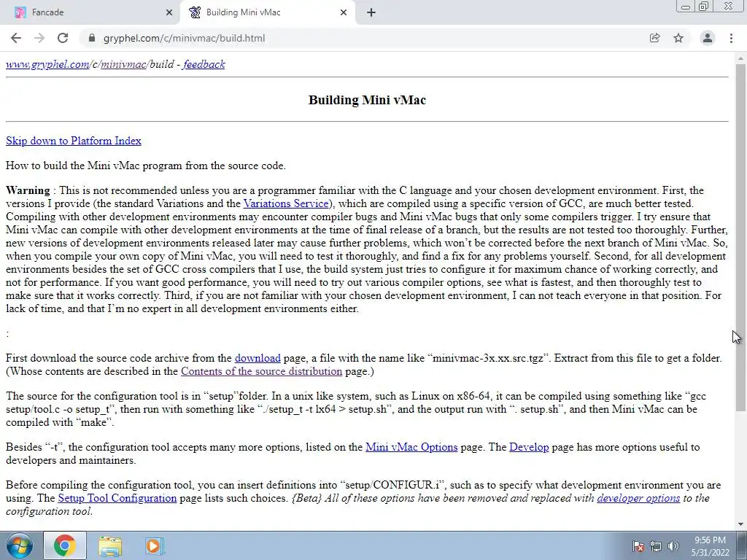The image size is (747, 560).
Task: Open Chrome's three-dot menu
Action: click(731, 38)
